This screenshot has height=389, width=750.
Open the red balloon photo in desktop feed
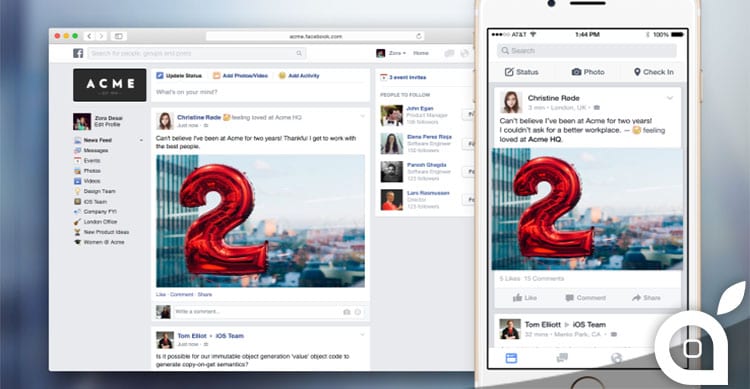click(260, 221)
